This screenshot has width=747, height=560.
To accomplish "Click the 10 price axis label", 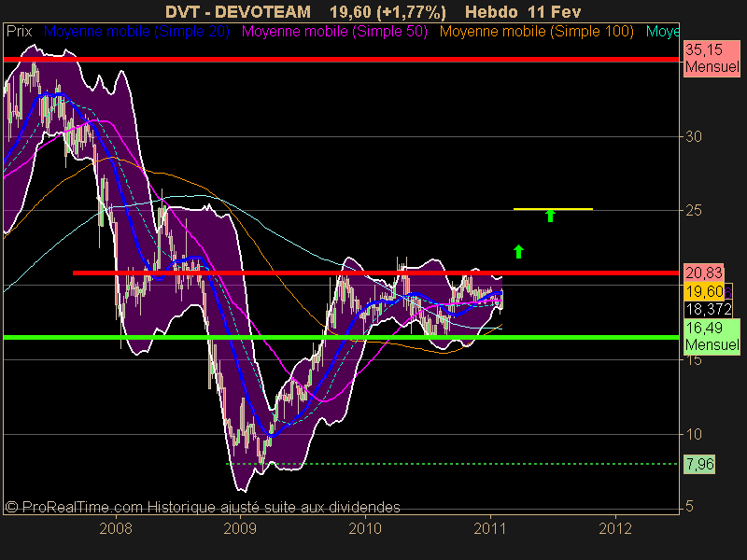I will [694, 434].
